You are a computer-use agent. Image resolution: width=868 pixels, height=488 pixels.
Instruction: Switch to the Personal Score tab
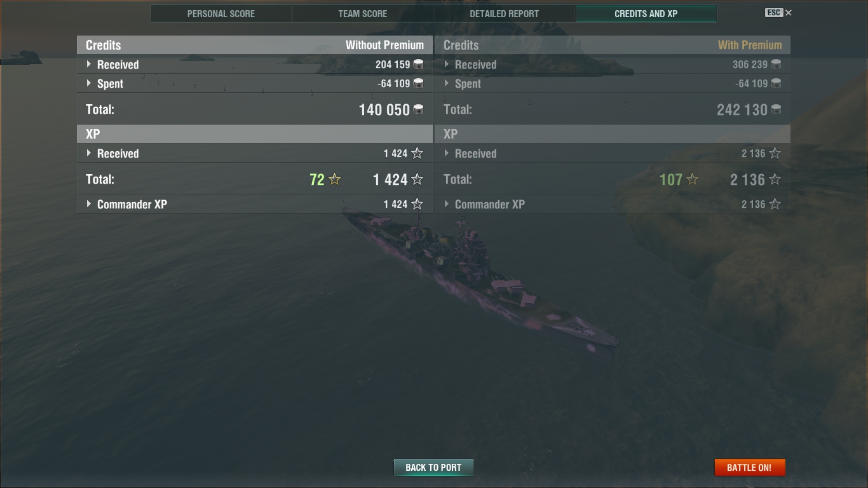[221, 13]
